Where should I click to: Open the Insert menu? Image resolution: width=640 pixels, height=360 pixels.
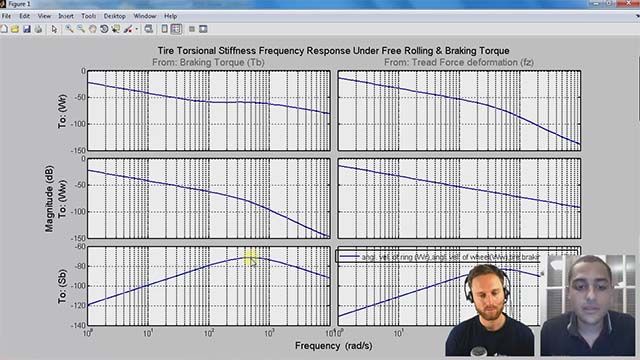[66, 16]
